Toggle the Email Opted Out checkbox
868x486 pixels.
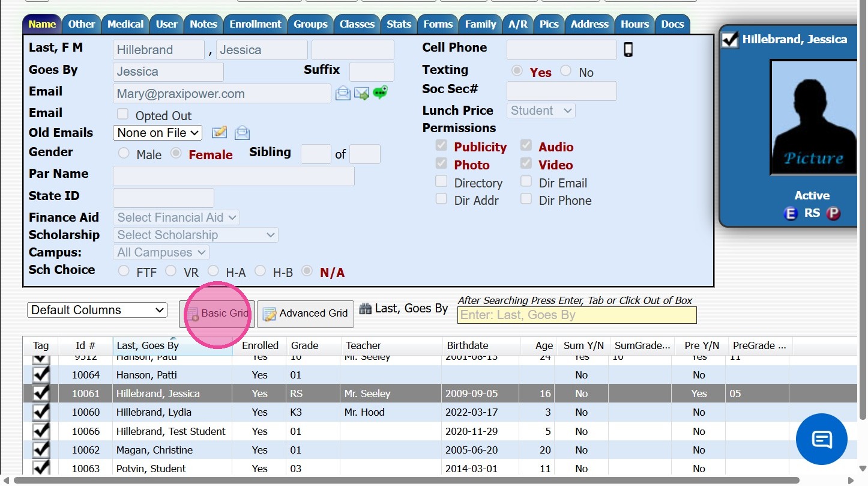tap(122, 114)
